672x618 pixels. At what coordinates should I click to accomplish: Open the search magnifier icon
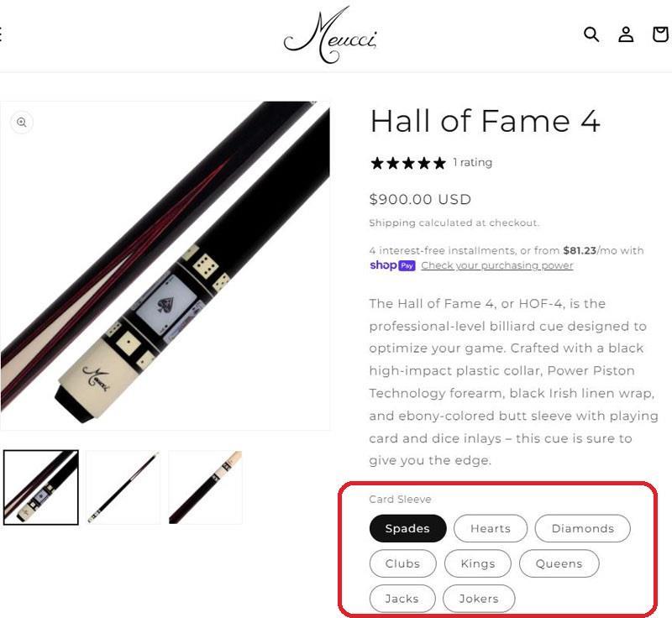tap(591, 34)
